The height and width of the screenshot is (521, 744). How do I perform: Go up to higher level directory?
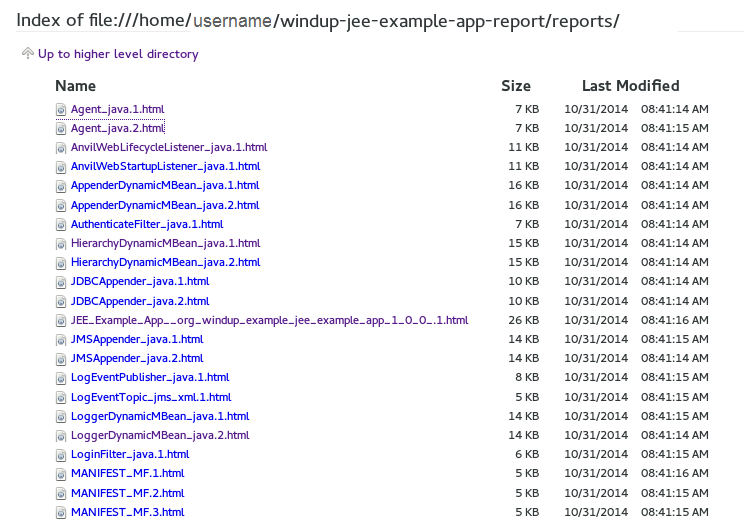point(118,54)
